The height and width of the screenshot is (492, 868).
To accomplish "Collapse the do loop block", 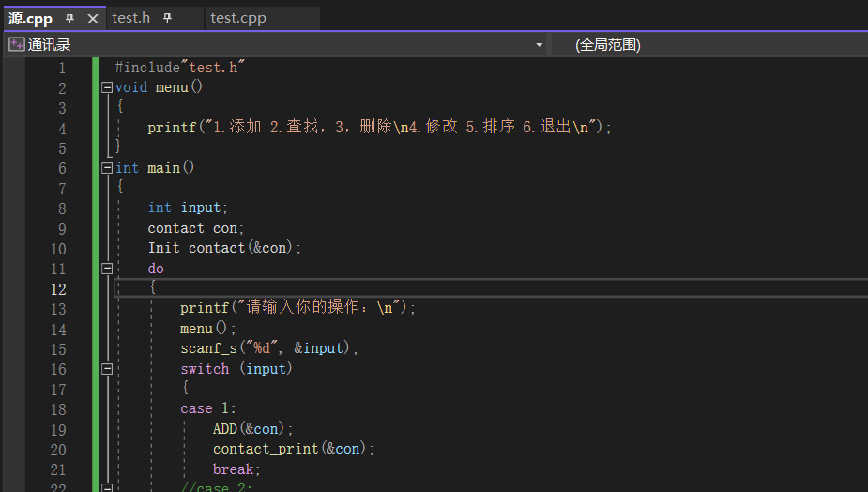I will (106, 269).
